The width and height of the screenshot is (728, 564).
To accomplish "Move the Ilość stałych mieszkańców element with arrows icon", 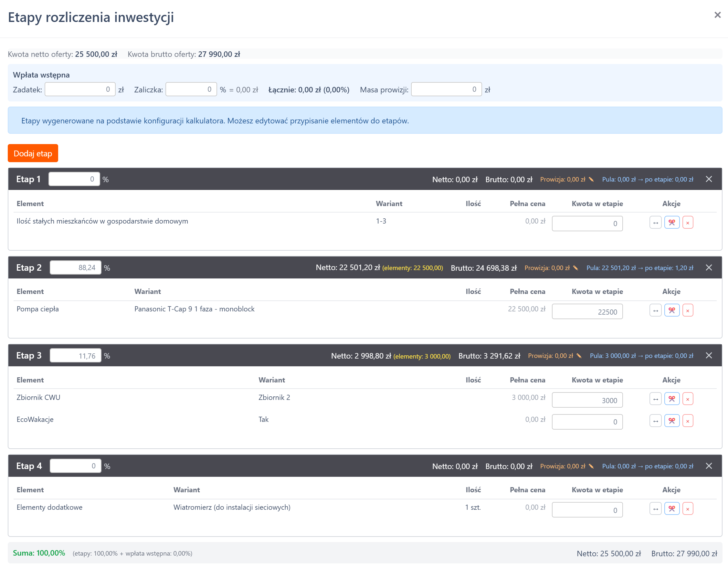I will pyautogui.click(x=655, y=222).
